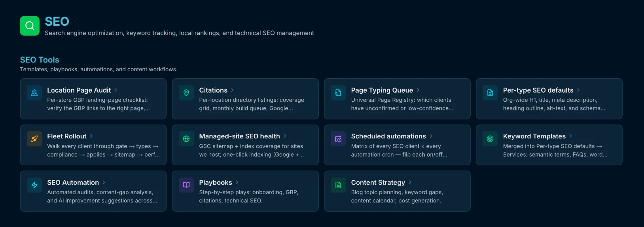Click the Per-type SEO defaults document icon
The width and height of the screenshot is (644, 227).
coord(490,93)
